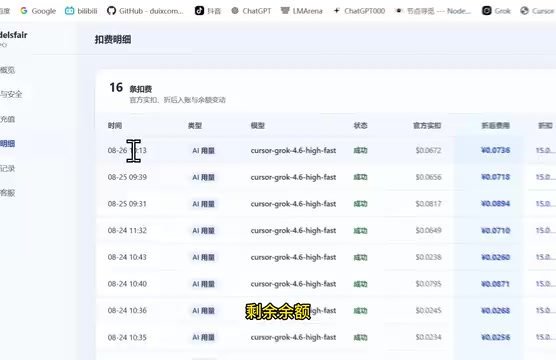The height and width of the screenshot is (360, 556).
Task: Open the ChatGPT000 bookmark
Action: coord(359,11)
